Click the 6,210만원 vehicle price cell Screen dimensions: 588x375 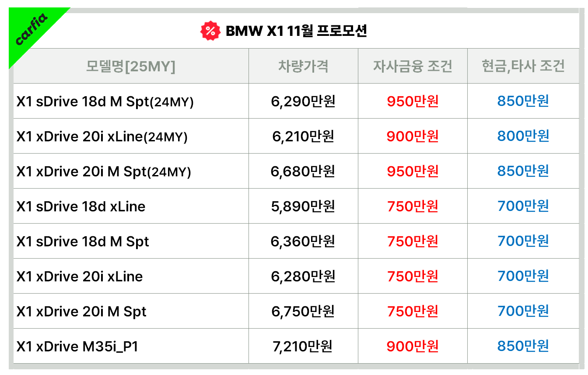tap(303, 137)
